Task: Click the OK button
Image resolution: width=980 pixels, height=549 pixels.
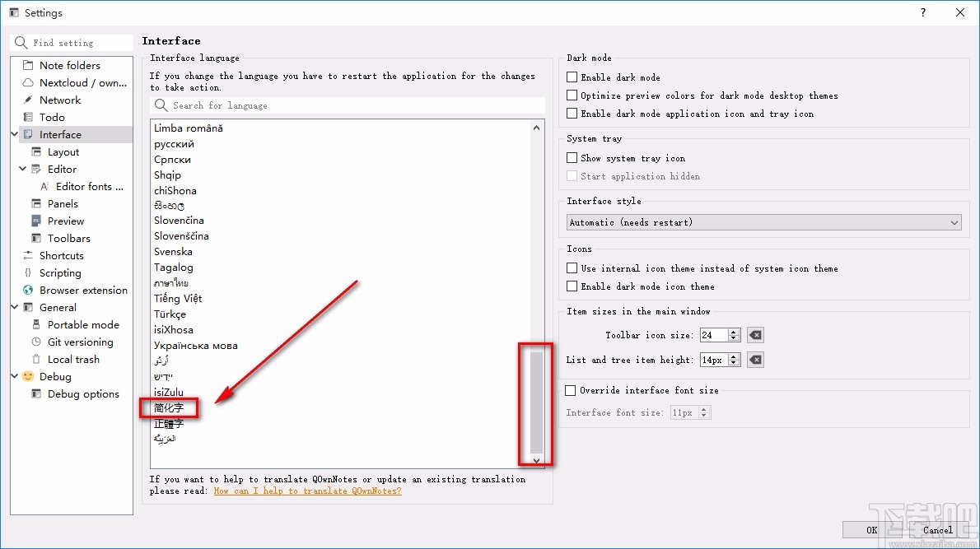Action: click(871, 529)
